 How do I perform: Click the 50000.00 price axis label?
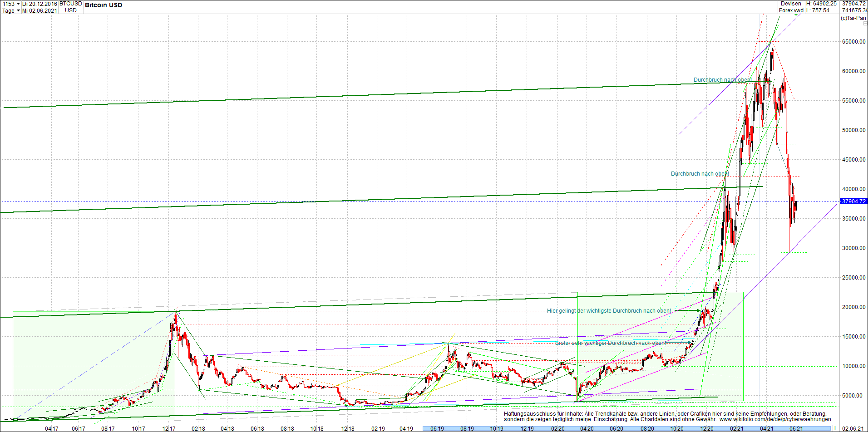854,130
